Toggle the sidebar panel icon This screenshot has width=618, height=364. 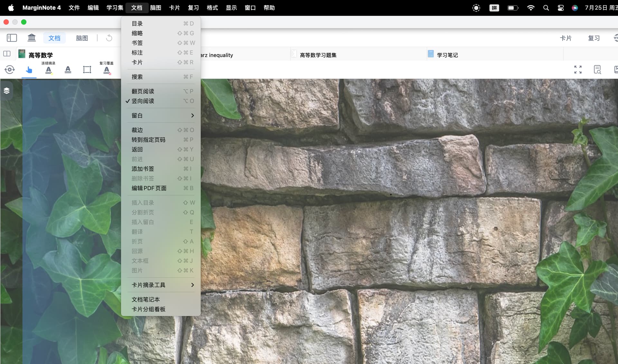pos(12,38)
